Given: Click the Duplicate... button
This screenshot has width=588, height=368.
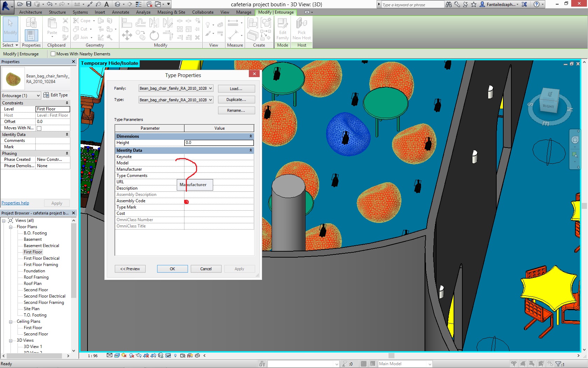Looking at the screenshot, I should click(236, 100).
